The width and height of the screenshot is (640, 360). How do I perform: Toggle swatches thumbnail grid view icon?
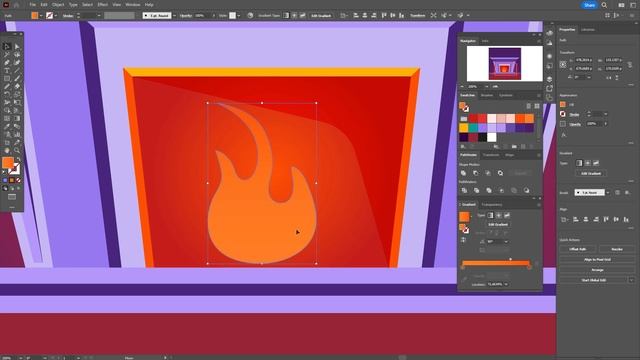pos(537,106)
